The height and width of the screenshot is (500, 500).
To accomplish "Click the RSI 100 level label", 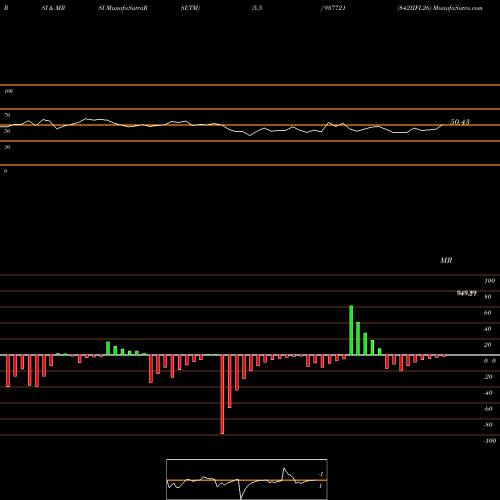I will click(x=8, y=91).
